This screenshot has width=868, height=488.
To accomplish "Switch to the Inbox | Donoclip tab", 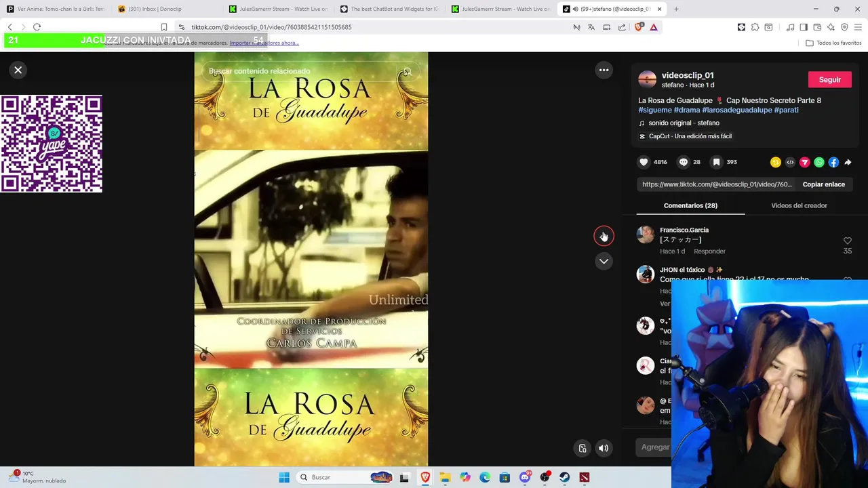I will (x=167, y=9).
